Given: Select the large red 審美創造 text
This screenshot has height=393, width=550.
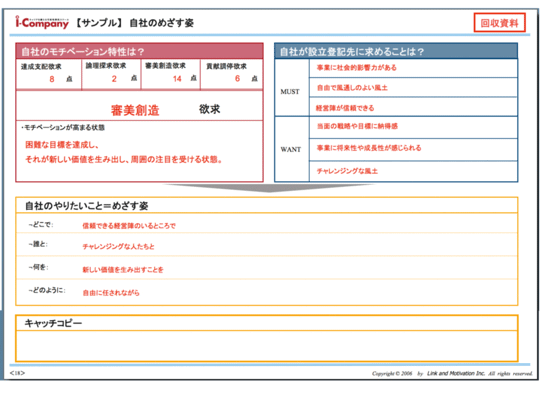Looking at the screenshot, I should (x=135, y=110).
